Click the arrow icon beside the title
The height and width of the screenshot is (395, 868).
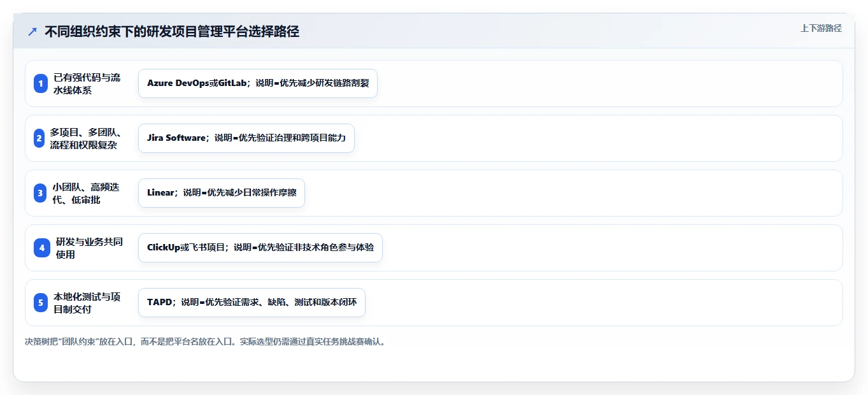pyautogui.click(x=32, y=31)
